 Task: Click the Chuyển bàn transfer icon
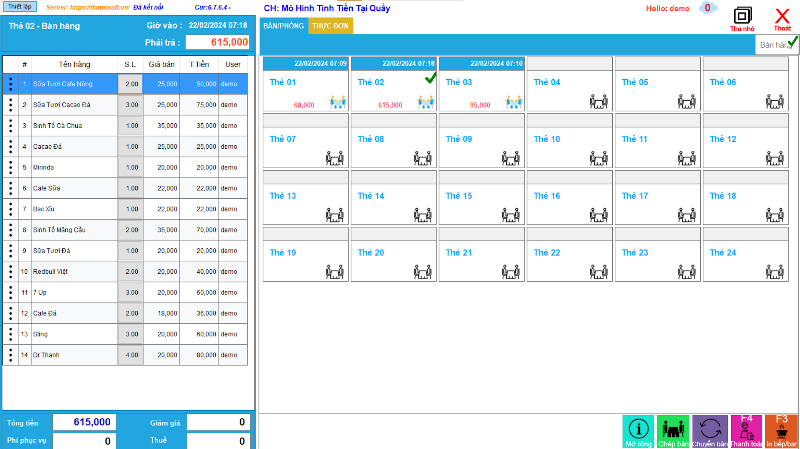pos(710,430)
